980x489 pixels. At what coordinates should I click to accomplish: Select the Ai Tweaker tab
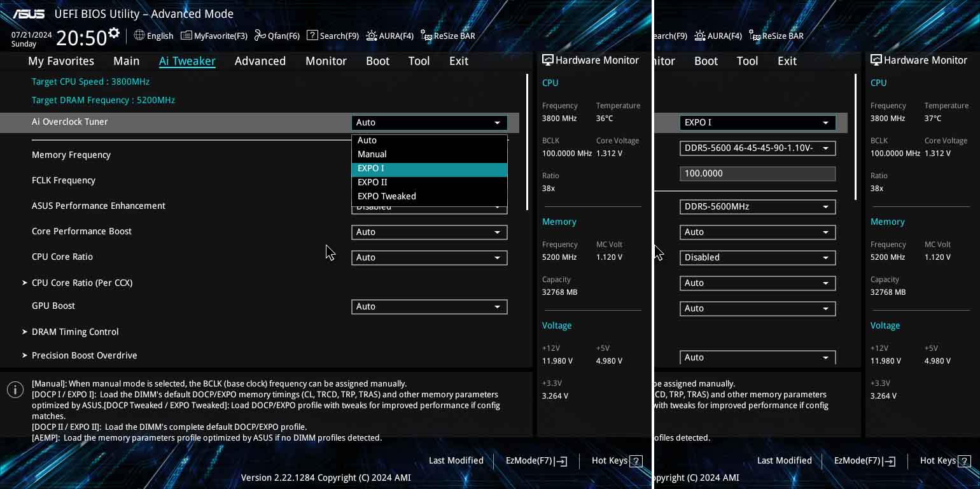[187, 60]
